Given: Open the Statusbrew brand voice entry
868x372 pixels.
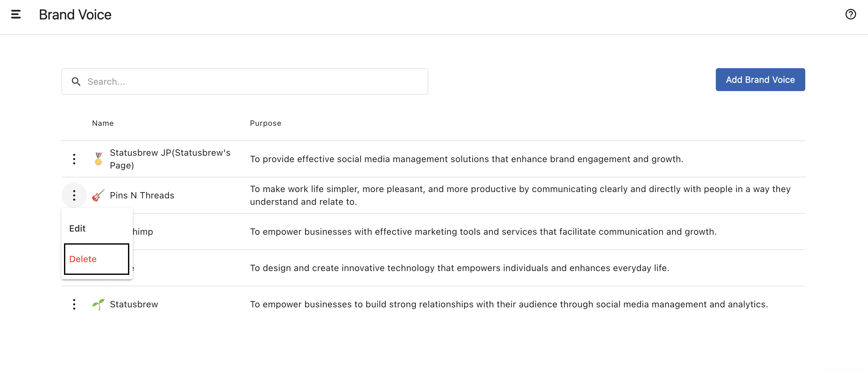Looking at the screenshot, I should (x=134, y=304).
